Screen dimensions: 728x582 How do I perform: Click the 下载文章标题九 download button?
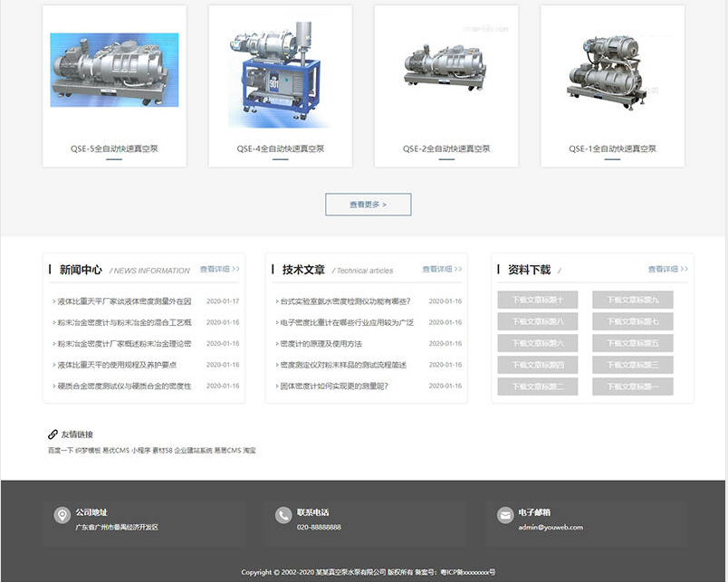(x=632, y=300)
